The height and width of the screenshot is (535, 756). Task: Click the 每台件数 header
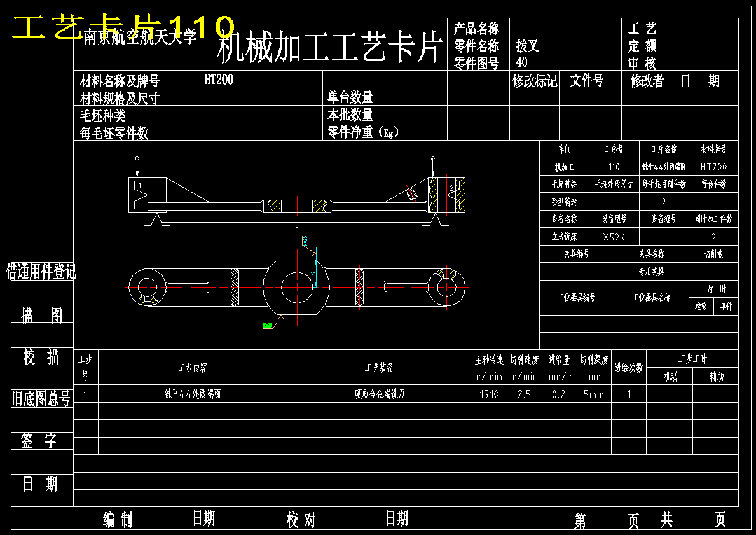pos(713,184)
